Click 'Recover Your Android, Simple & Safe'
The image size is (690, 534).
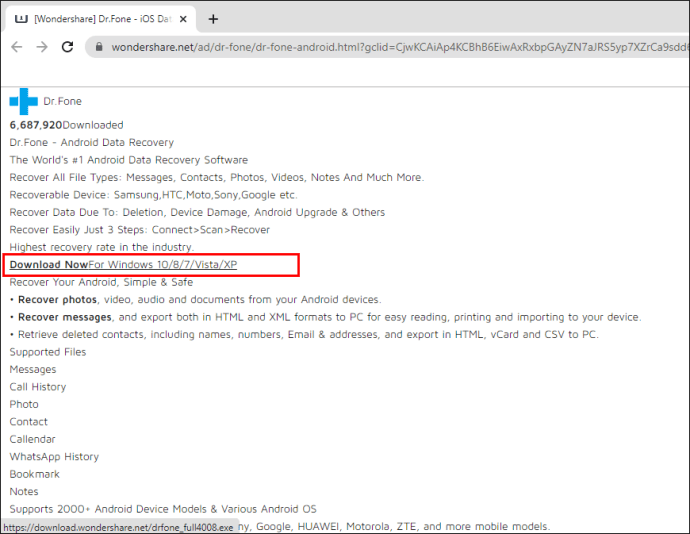pyautogui.click(x=101, y=282)
